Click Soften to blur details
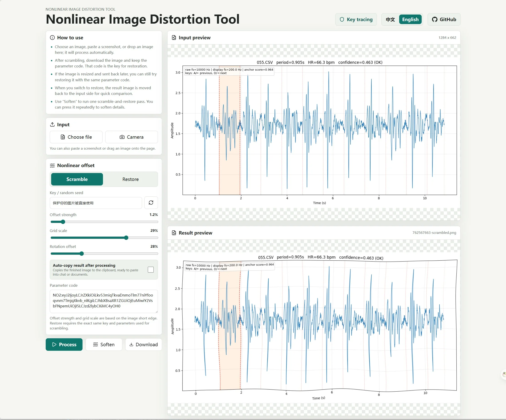Viewport: 506px width, 420px height. 104,344
